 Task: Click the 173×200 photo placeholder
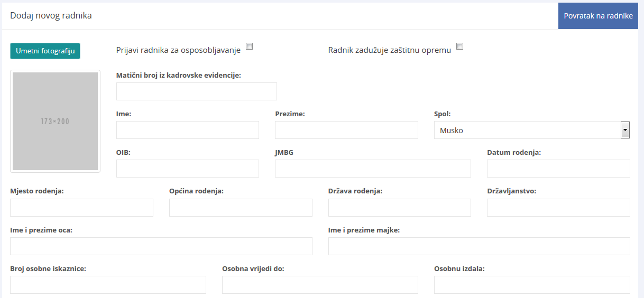tap(55, 122)
